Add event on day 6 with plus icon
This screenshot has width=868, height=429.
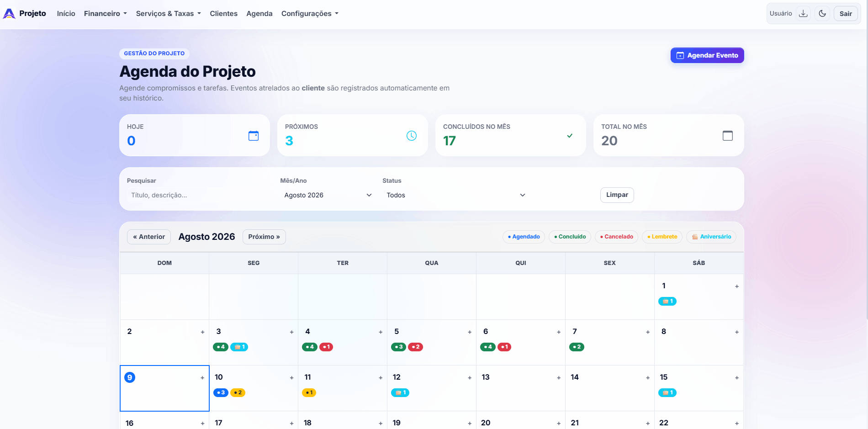pos(559,332)
